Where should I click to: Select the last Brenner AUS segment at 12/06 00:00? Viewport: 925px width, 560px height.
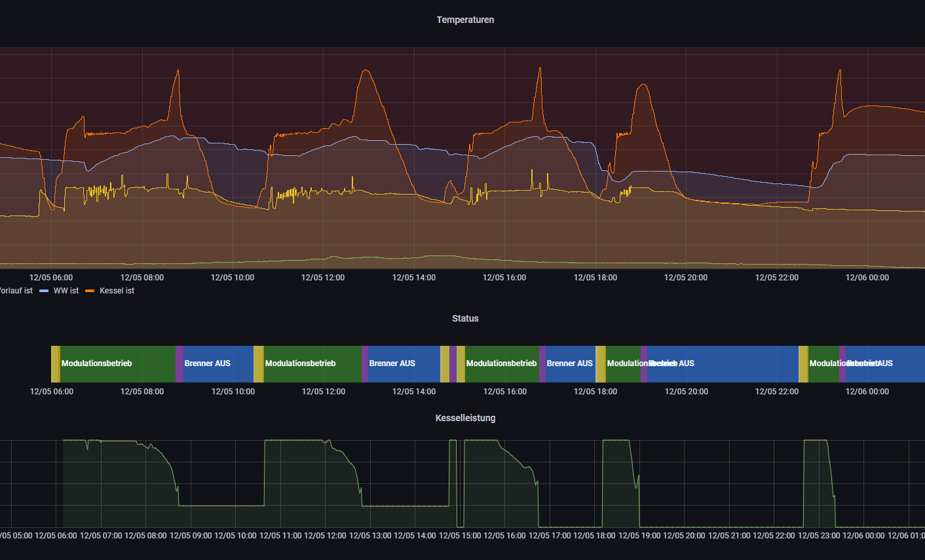tap(884, 364)
